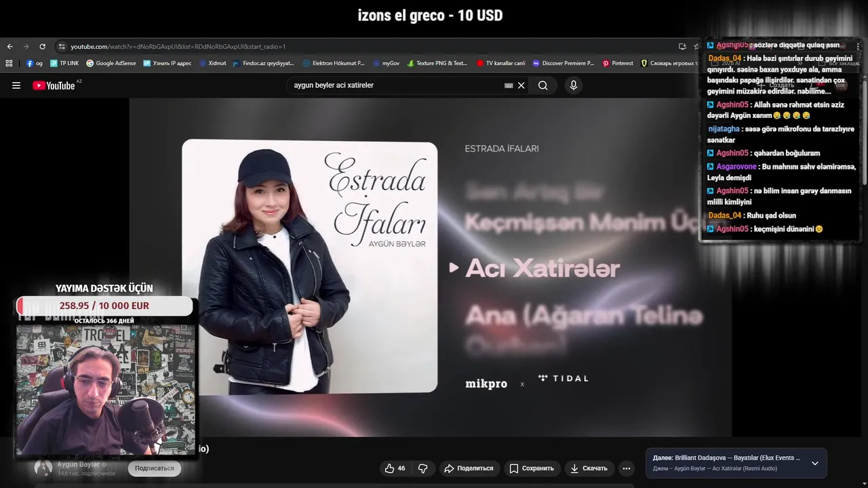The width and height of the screenshot is (868, 488).
Task: Open the three-dot more actions menu
Action: pyautogui.click(x=627, y=468)
